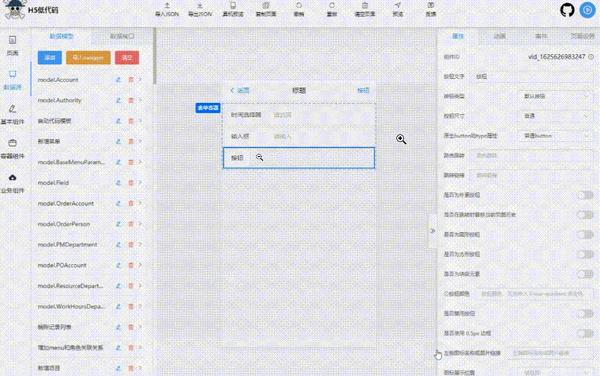600x376 pixels.
Task: Edit the model.OrderPerson entry
Action: 119,224
